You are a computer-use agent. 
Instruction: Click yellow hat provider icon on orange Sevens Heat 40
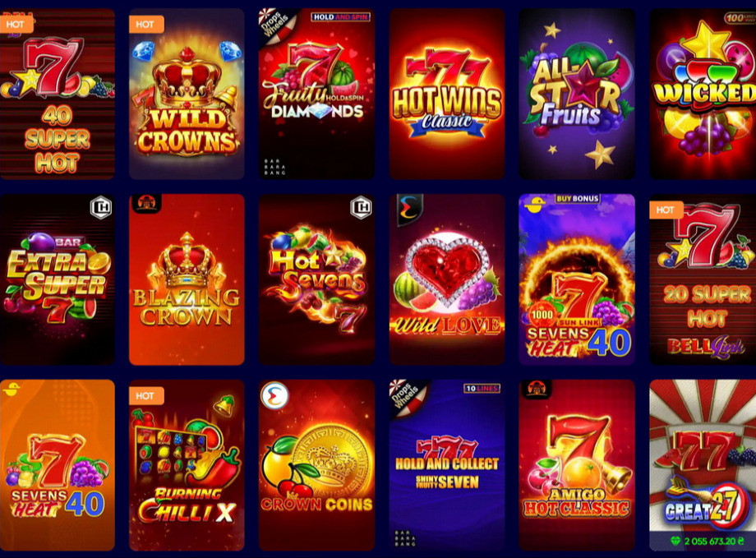pyautogui.click(x=11, y=389)
